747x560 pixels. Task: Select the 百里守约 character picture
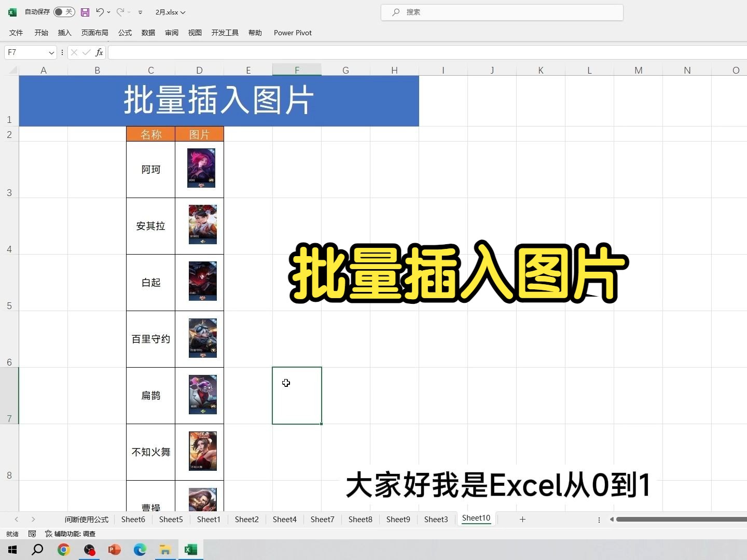click(x=203, y=338)
